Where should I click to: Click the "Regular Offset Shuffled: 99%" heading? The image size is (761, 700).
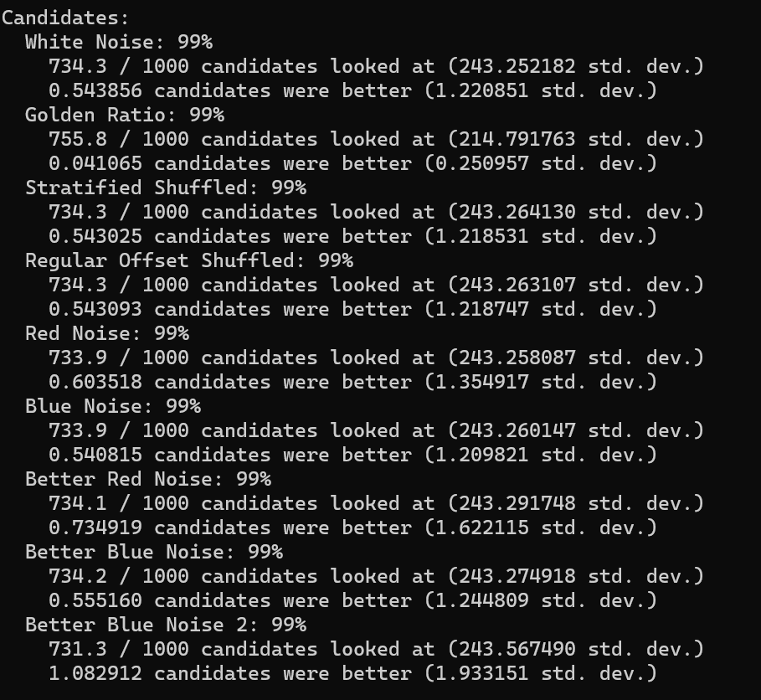click(x=188, y=260)
